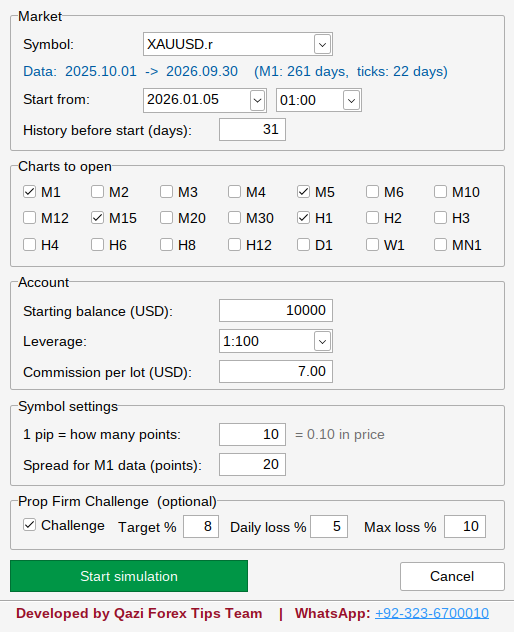
Task: Cancel the simulation setup dialog
Action: 452,576
